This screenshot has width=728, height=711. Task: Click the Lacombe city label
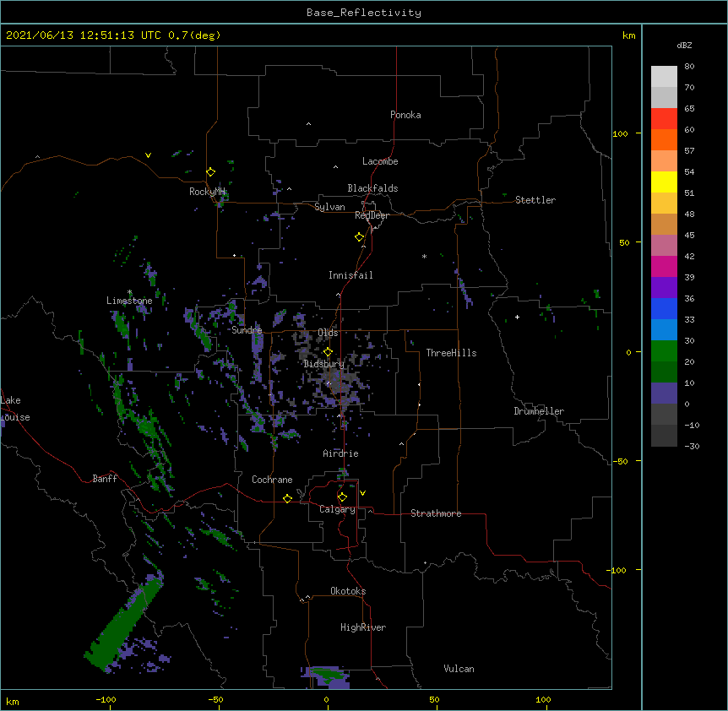click(x=380, y=161)
